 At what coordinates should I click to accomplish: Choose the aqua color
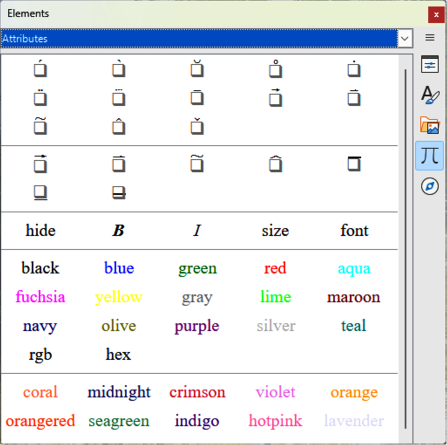(x=354, y=269)
